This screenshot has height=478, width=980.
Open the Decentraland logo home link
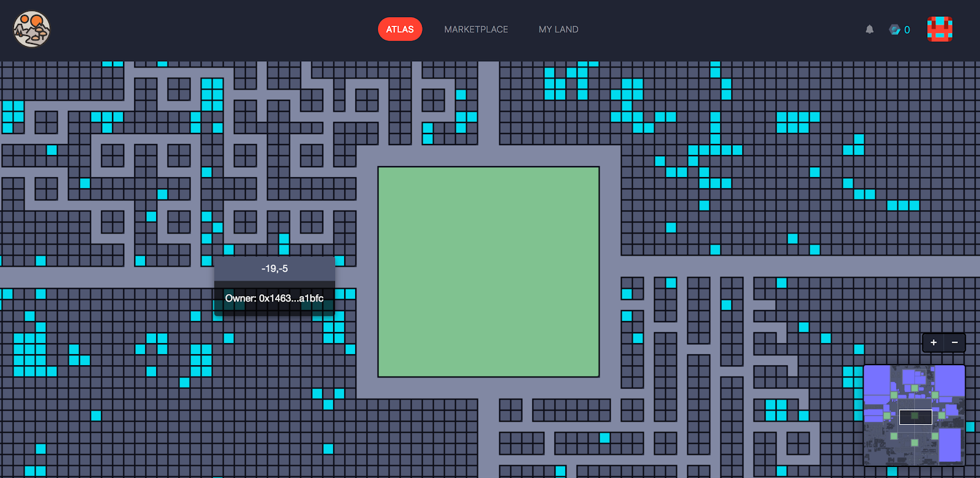32,29
